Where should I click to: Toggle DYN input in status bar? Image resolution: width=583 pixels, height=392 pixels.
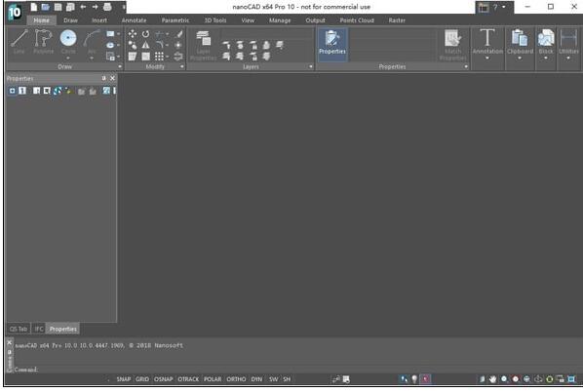pyautogui.click(x=256, y=379)
